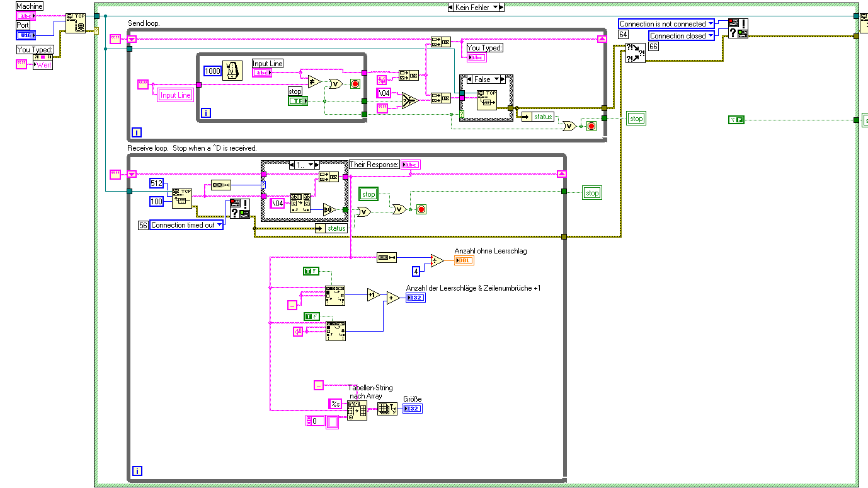Image resolution: width=868 pixels, height=488 pixels.
Task: Select the Tabellen-String nach Array node
Action: (x=357, y=410)
